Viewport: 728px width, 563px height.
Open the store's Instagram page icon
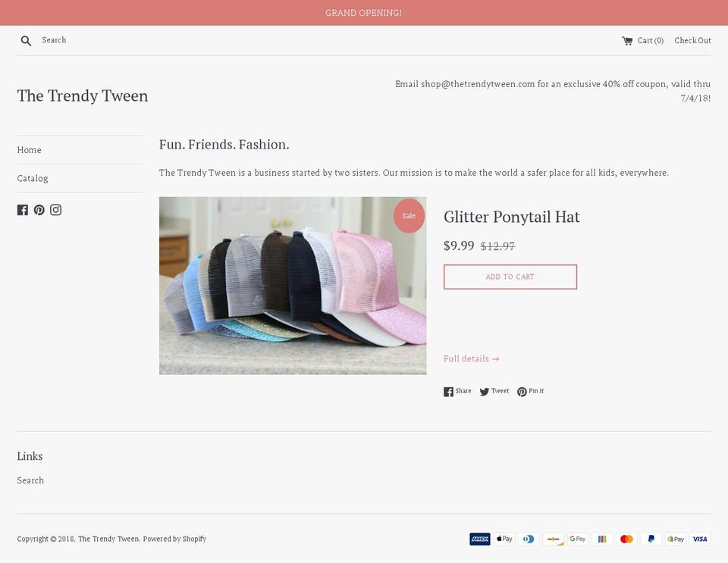pos(55,210)
